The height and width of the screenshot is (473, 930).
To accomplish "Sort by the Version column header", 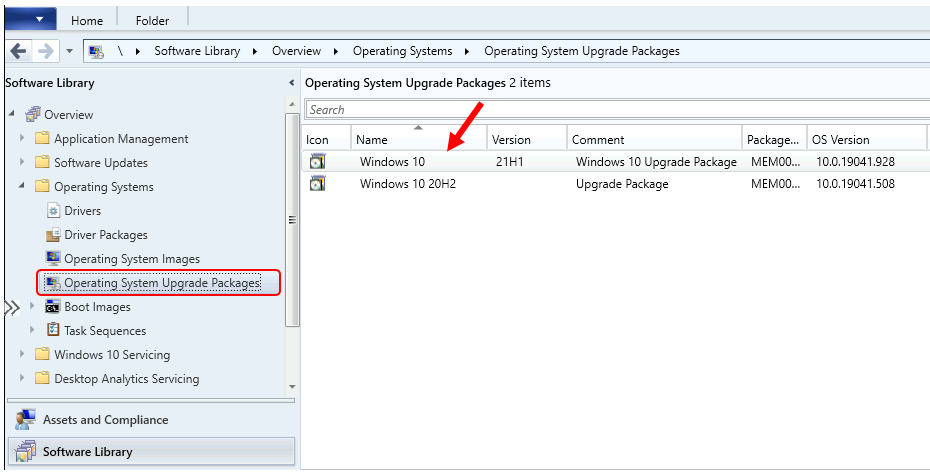I will click(x=527, y=139).
